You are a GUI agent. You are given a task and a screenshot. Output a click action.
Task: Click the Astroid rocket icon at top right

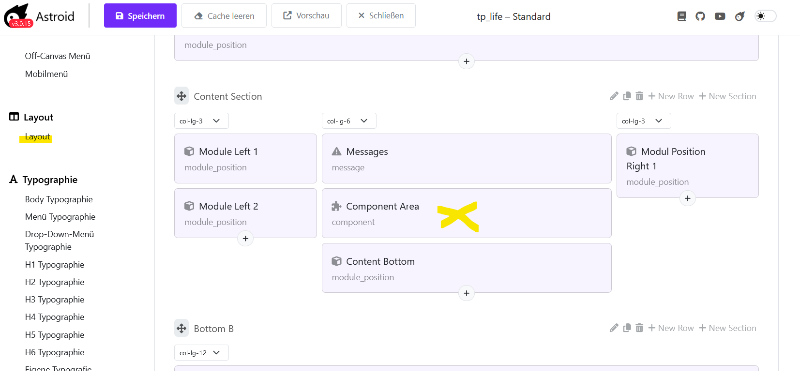point(739,16)
